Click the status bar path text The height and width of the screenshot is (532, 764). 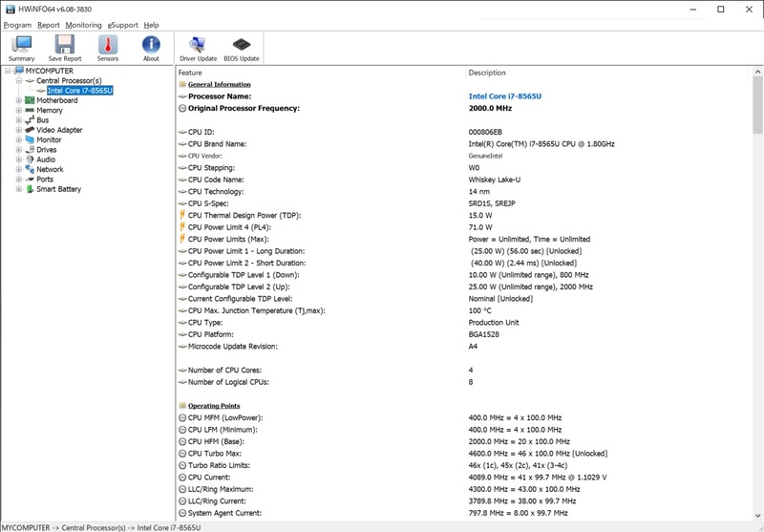[101, 527]
